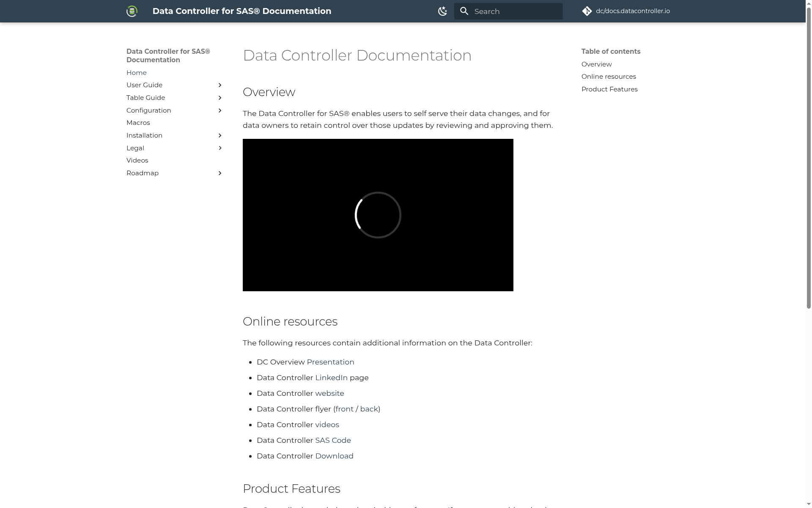
Task: Jump to Product Features in contents
Action: coord(609,89)
